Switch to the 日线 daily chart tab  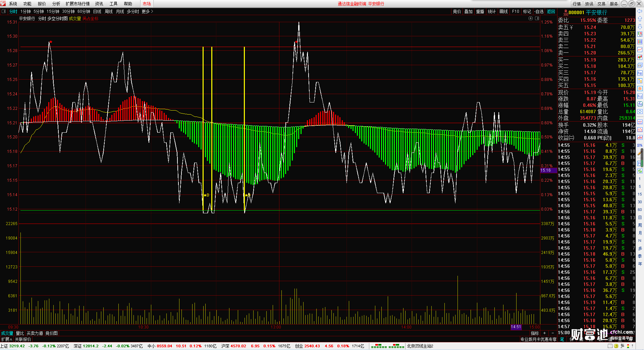(97, 11)
